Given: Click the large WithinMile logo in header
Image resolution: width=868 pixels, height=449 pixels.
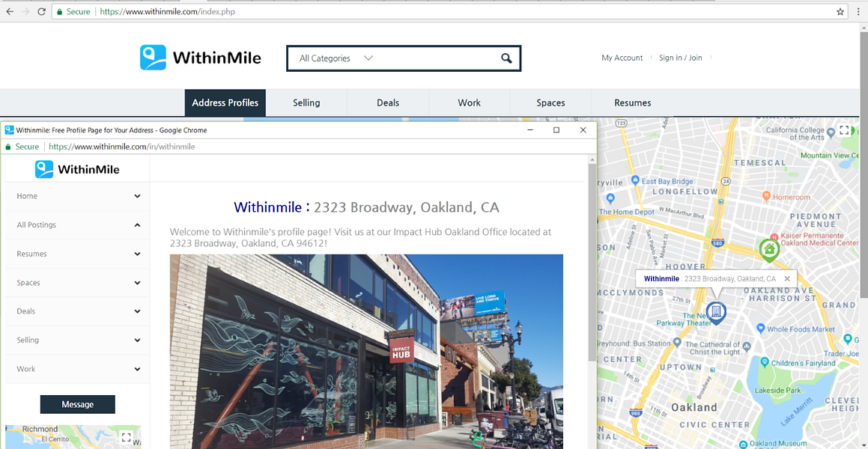Looking at the screenshot, I should [201, 58].
